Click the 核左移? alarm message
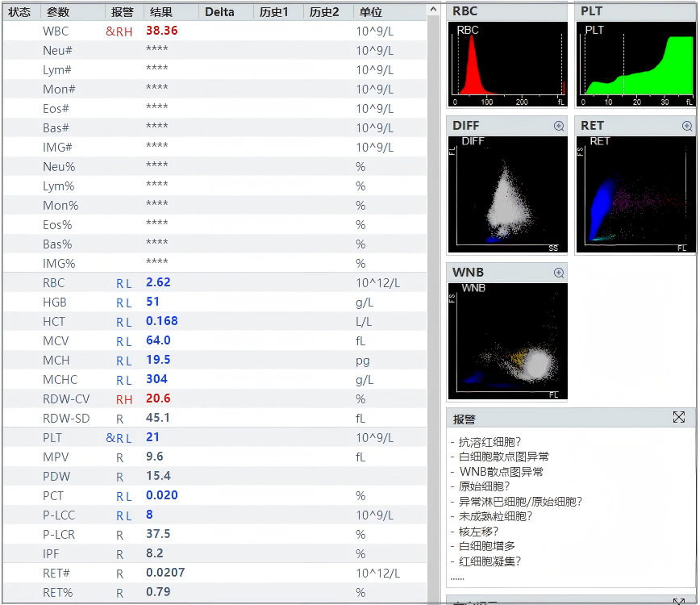 478,532
